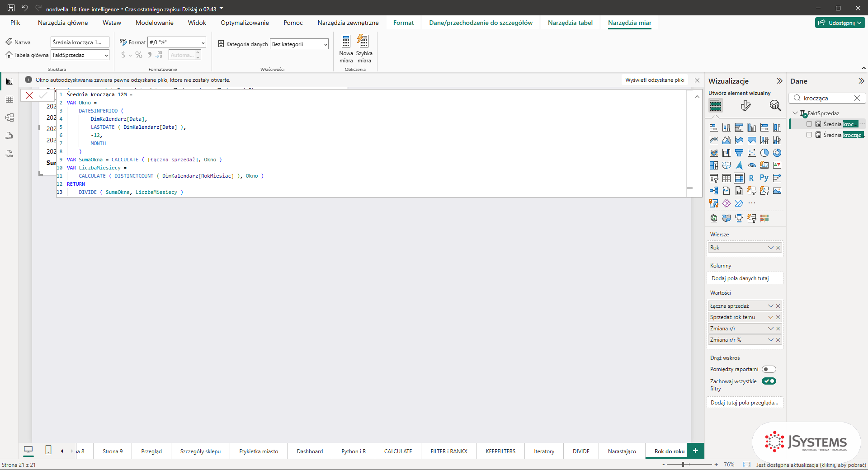Choose the scatter chart visual
The width and height of the screenshot is (868, 470).
coord(751,153)
